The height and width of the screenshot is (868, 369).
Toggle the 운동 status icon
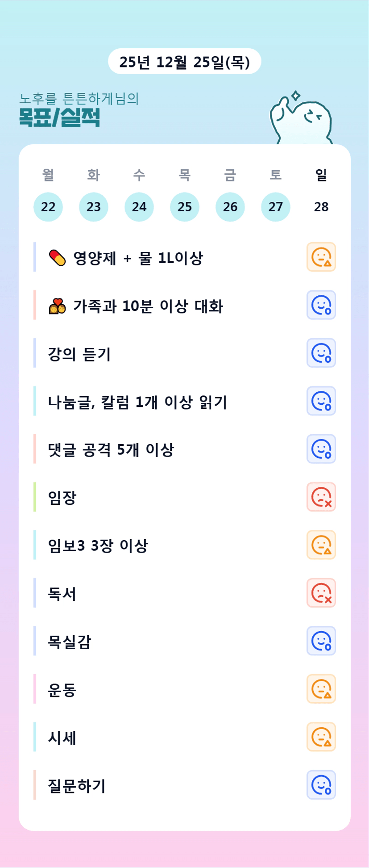pos(321,689)
